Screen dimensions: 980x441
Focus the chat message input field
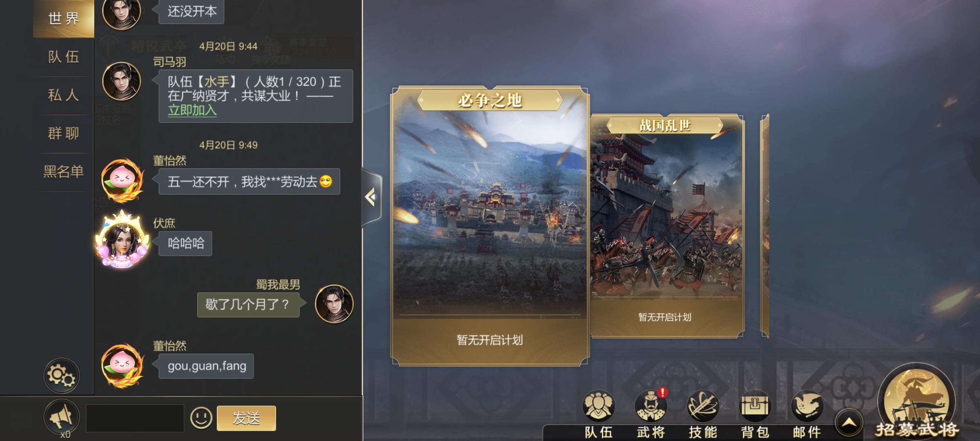pos(135,418)
